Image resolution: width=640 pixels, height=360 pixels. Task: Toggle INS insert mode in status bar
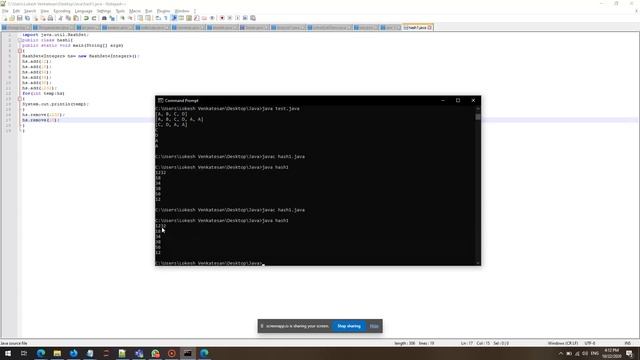pos(627,343)
